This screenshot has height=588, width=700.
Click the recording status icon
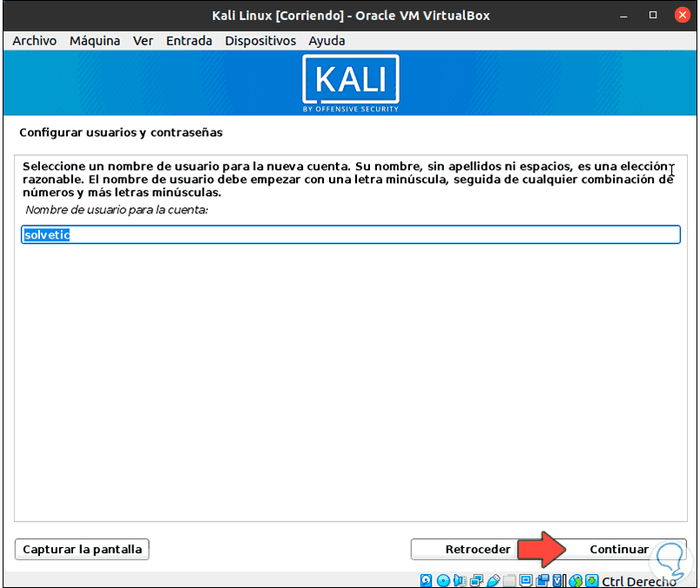click(542, 580)
